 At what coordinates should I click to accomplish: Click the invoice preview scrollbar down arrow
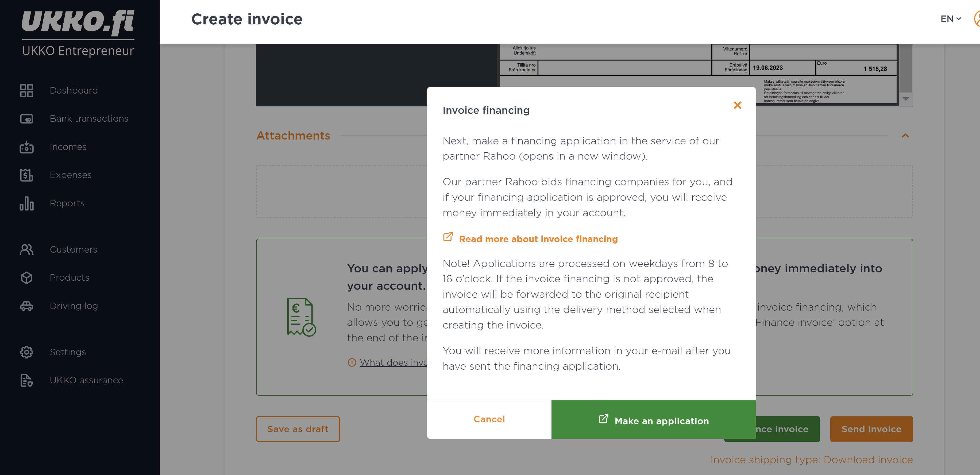[905, 99]
